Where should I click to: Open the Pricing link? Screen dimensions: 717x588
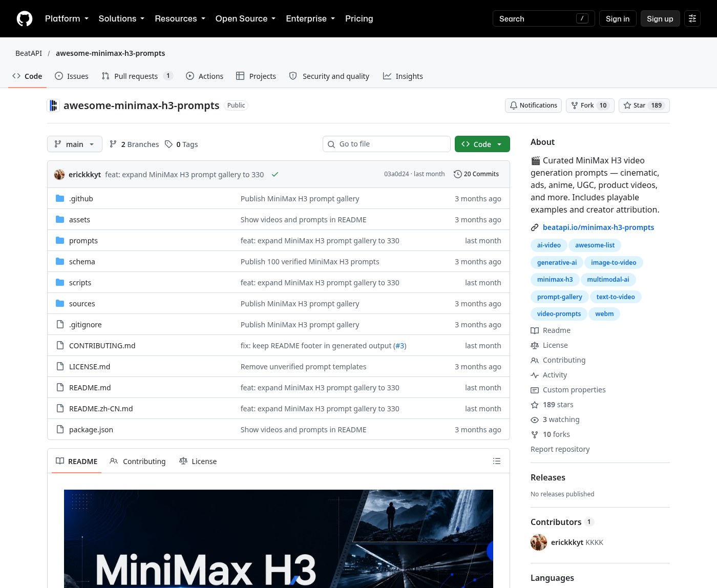point(359,18)
